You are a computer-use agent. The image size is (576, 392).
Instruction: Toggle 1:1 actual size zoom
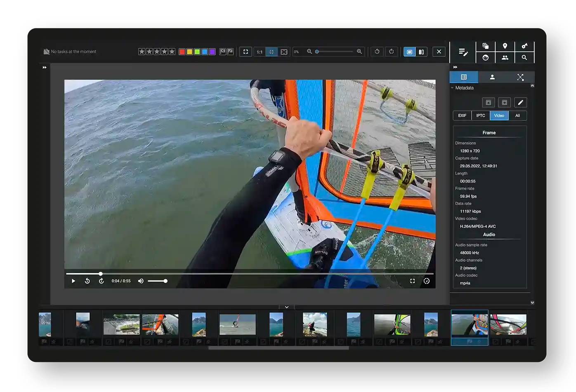pyautogui.click(x=260, y=52)
